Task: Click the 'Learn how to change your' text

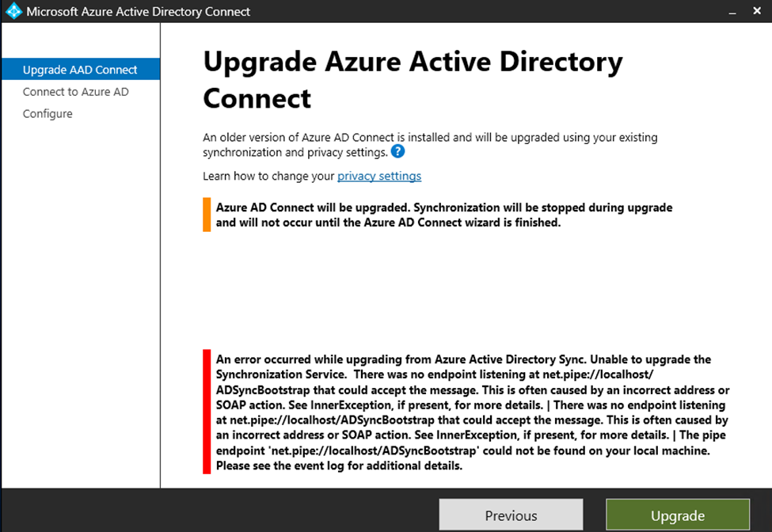Action: click(268, 177)
